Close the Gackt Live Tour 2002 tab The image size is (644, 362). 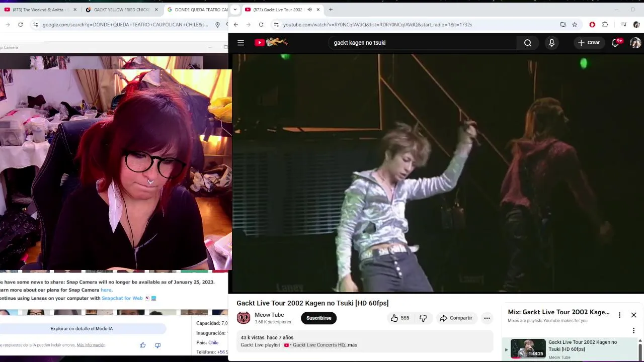318,10
